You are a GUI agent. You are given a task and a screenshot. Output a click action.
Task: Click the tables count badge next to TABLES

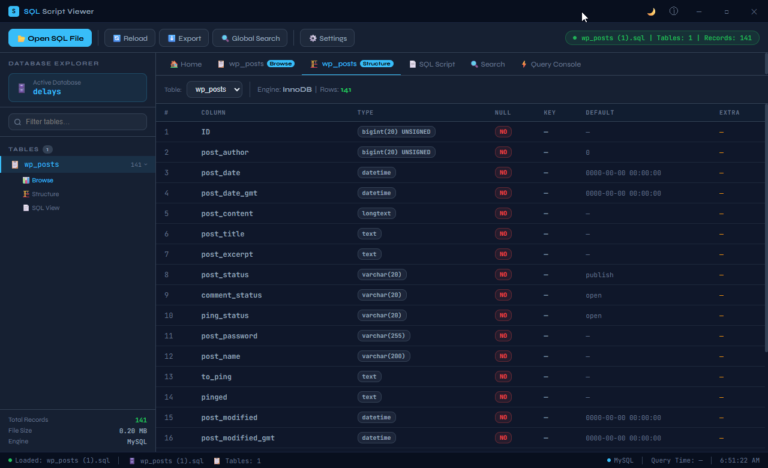tap(48, 149)
